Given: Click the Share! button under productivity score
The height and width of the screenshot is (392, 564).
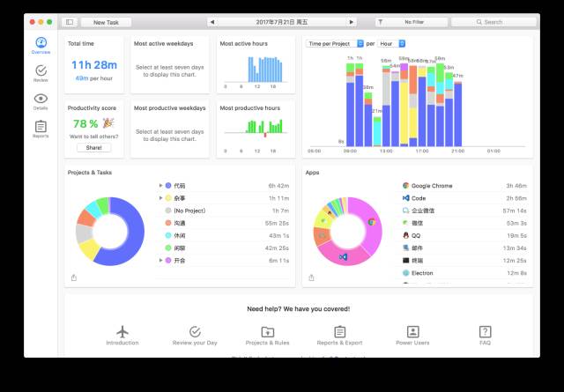Looking at the screenshot, I should [94, 148].
